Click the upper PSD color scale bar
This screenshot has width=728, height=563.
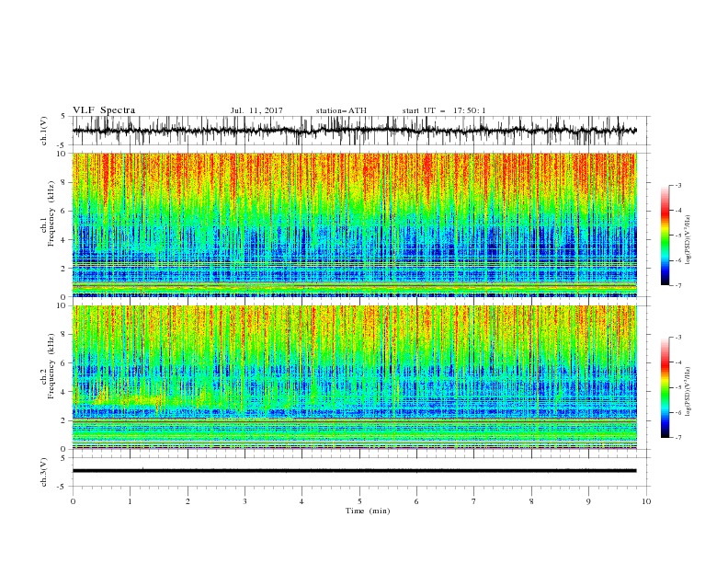[665, 236]
